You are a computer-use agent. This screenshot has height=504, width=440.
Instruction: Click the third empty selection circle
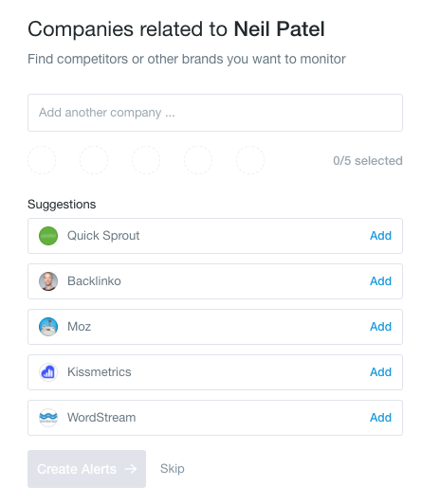146,160
